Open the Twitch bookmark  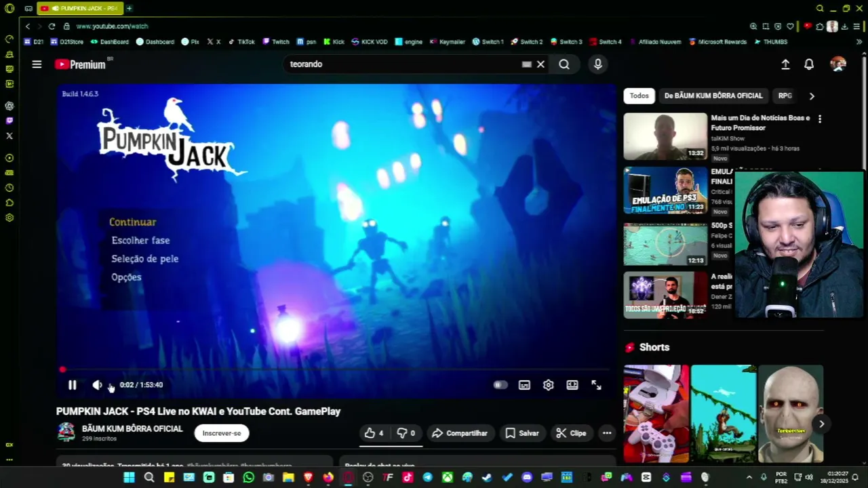coord(276,42)
